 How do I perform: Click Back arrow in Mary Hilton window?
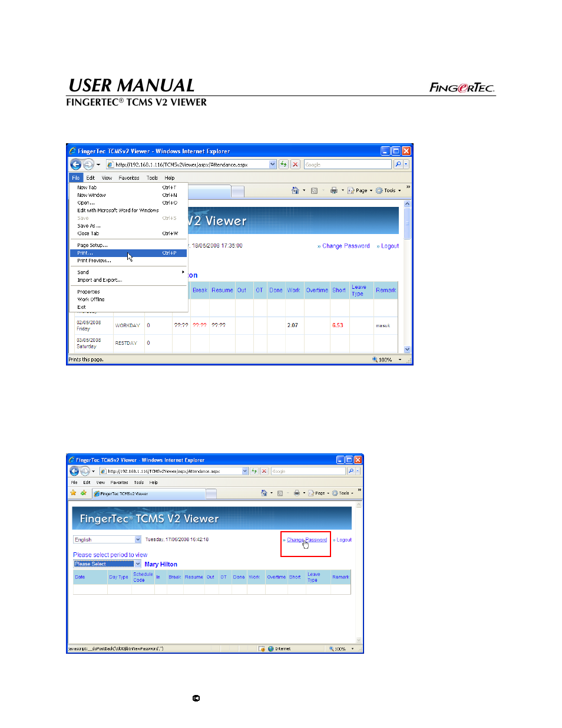click(x=74, y=471)
